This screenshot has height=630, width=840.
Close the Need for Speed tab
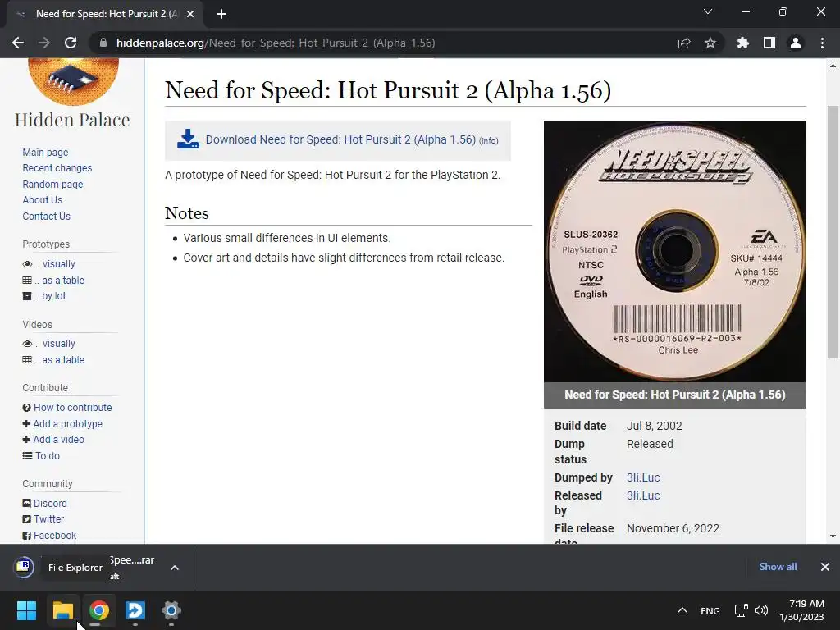190,14
